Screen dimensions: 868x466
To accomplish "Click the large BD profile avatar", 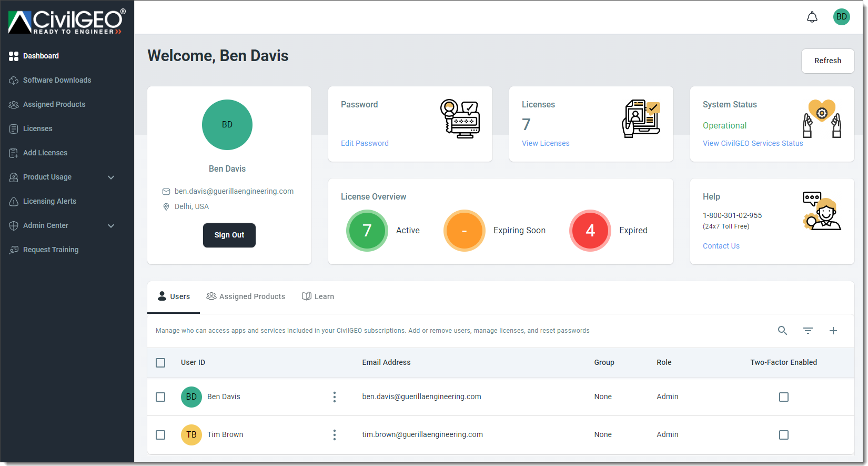I will (227, 125).
